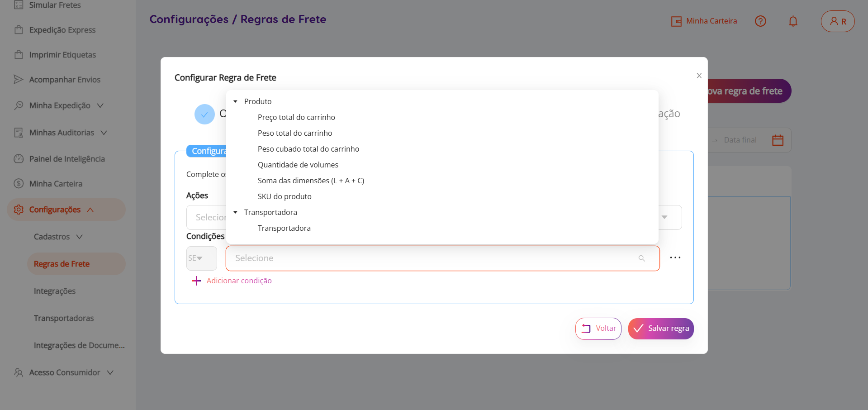The width and height of the screenshot is (868, 410).
Task: Choose SKU do produto option
Action: (x=285, y=196)
